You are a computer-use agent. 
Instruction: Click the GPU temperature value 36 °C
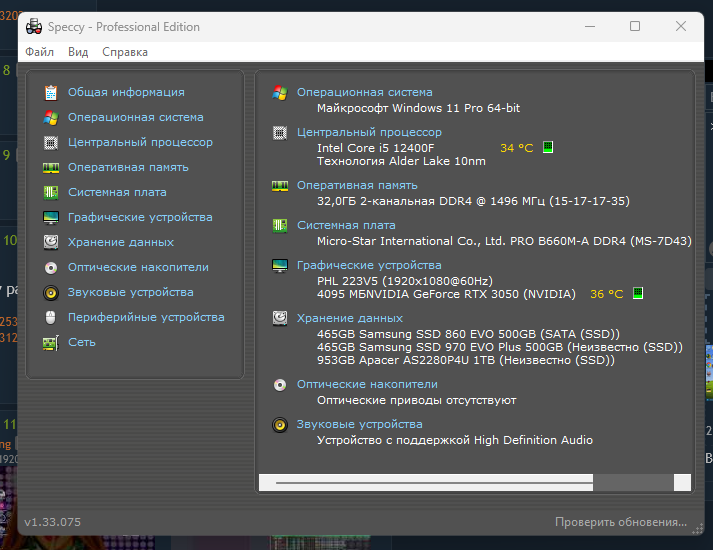point(607,294)
